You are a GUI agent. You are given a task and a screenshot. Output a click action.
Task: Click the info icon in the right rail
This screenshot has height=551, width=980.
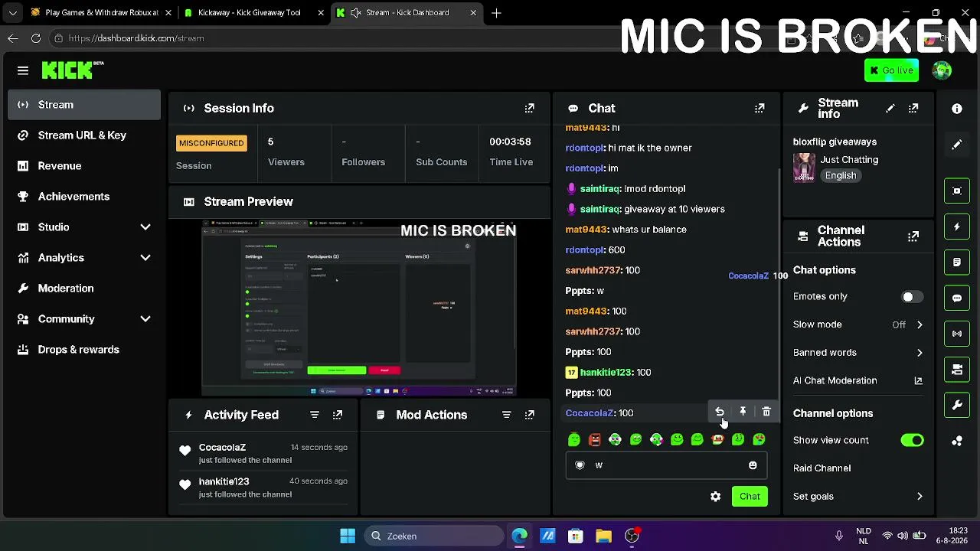click(957, 109)
